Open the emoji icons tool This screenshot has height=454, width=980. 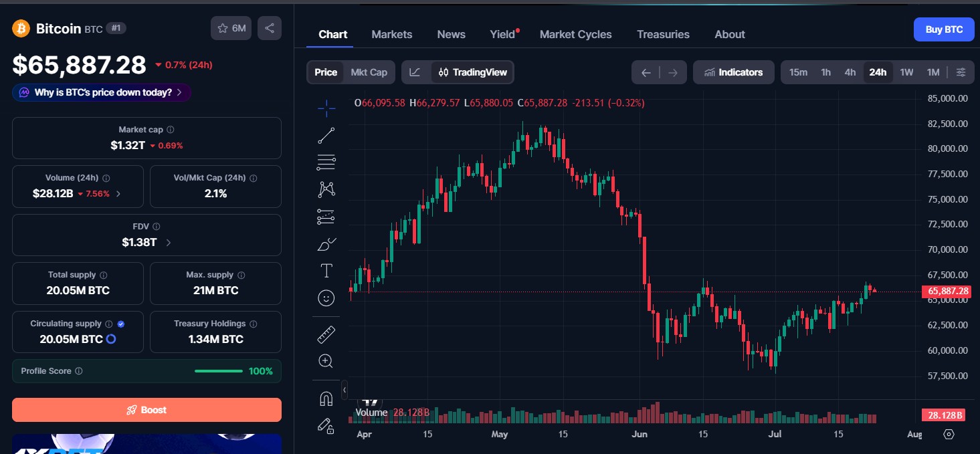pyautogui.click(x=326, y=298)
